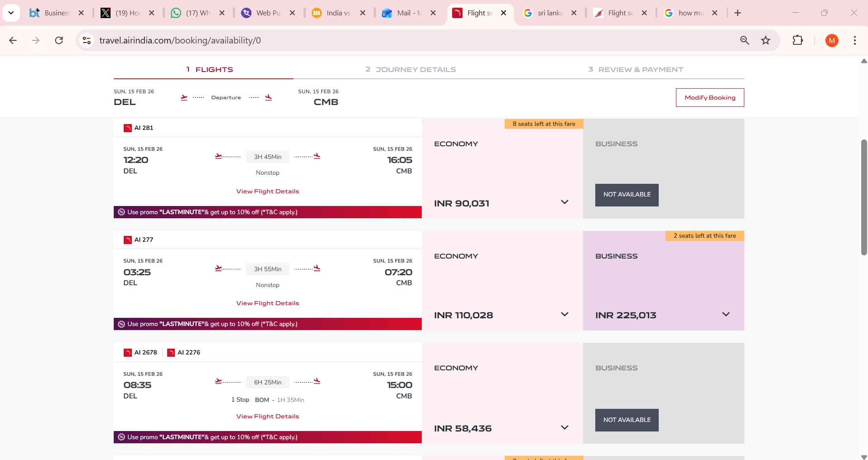
Task: Click the Modify Booking button
Action: tap(709, 97)
